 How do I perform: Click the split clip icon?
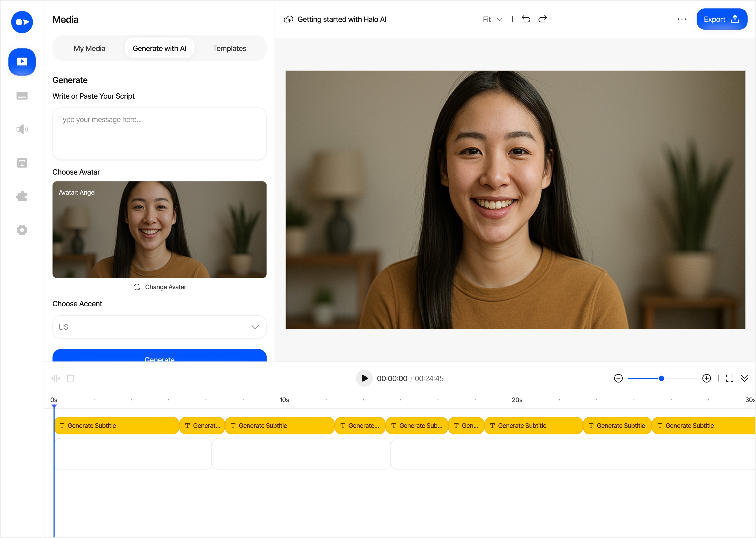coord(56,378)
